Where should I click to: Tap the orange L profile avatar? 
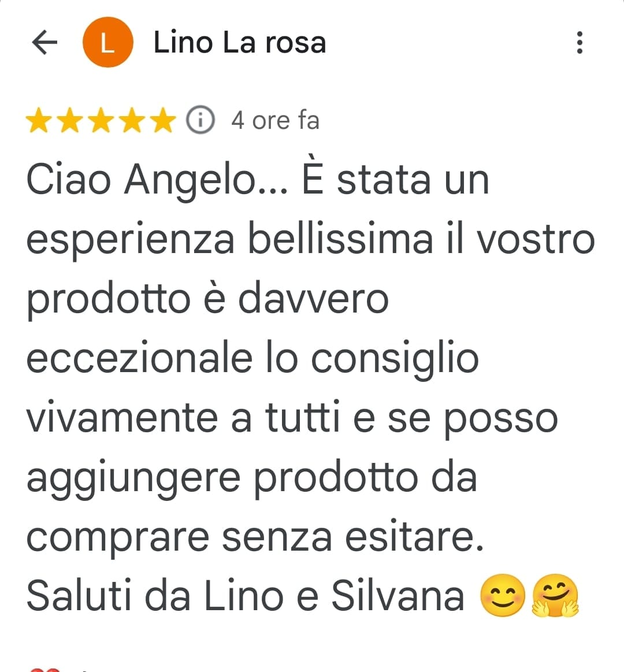pyautogui.click(x=108, y=42)
